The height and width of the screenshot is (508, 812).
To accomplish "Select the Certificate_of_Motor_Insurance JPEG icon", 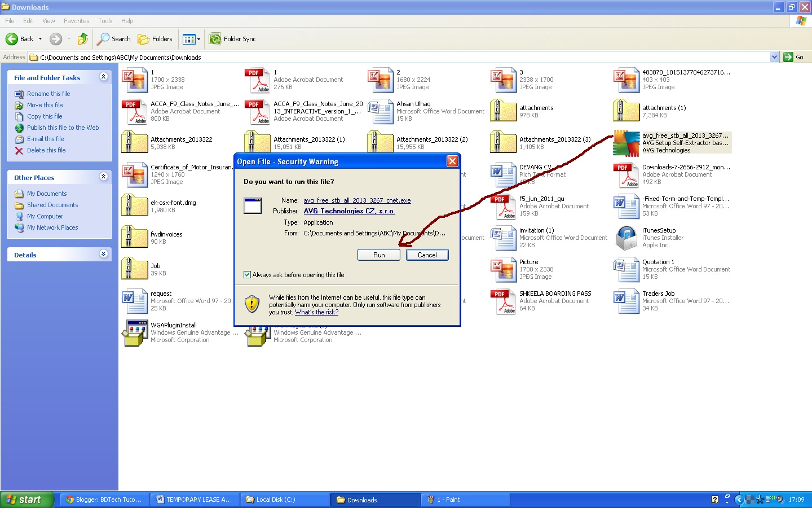I will pyautogui.click(x=134, y=174).
